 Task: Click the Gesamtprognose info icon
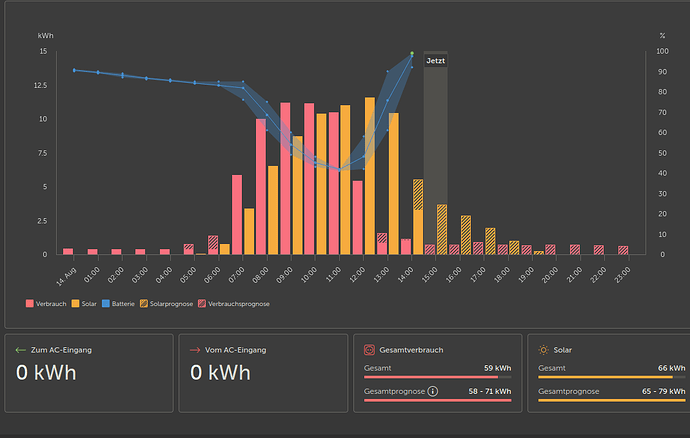(x=432, y=392)
